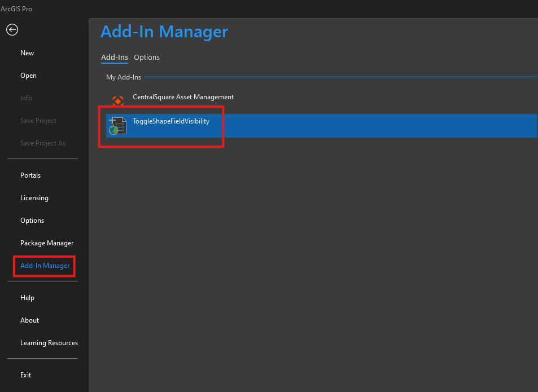The image size is (538, 392).
Task: Click the Save Project As item
Action: point(43,143)
